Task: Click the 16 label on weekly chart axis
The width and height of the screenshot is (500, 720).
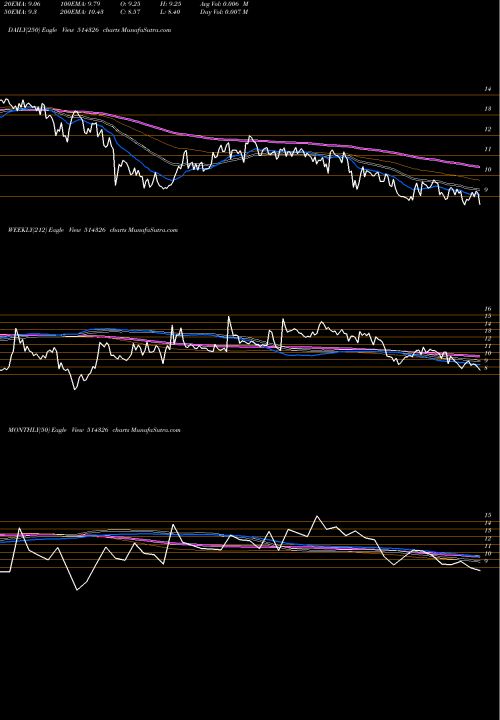Action: [488, 309]
